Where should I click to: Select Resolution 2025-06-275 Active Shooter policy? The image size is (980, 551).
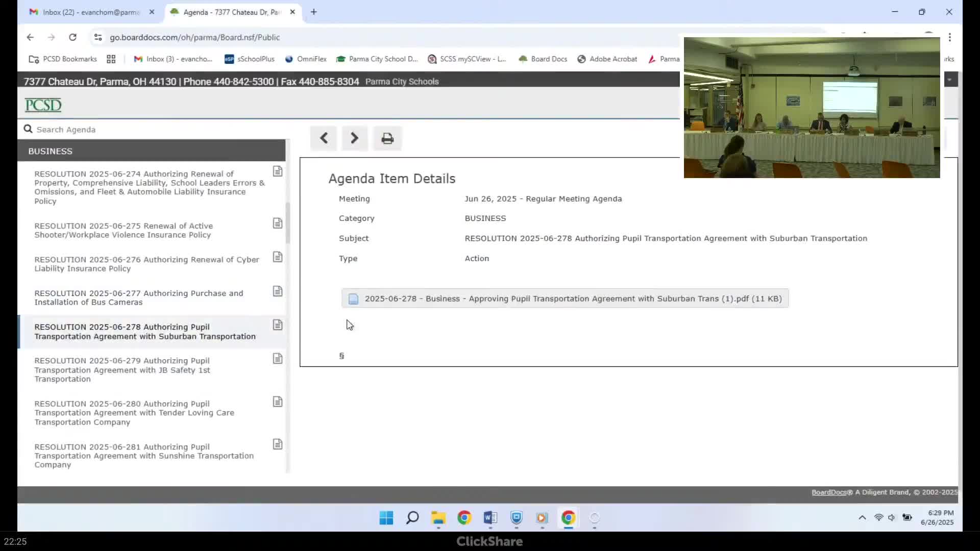tap(124, 230)
